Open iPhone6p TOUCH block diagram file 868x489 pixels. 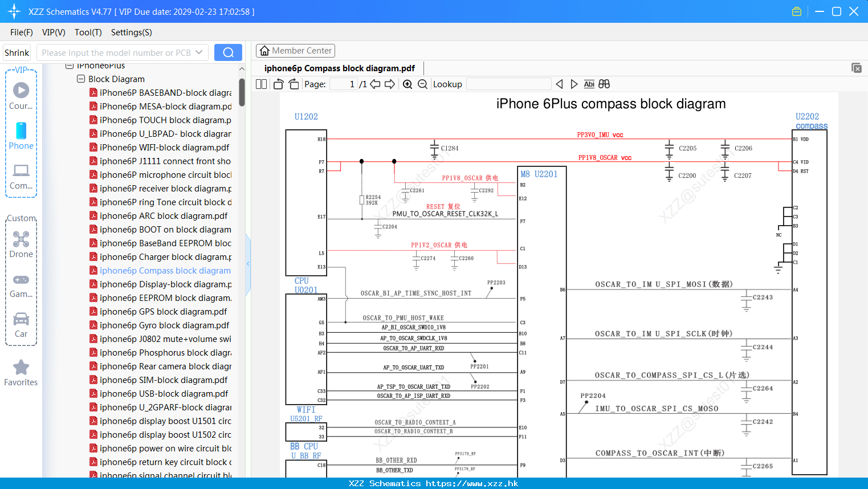tap(165, 120)
